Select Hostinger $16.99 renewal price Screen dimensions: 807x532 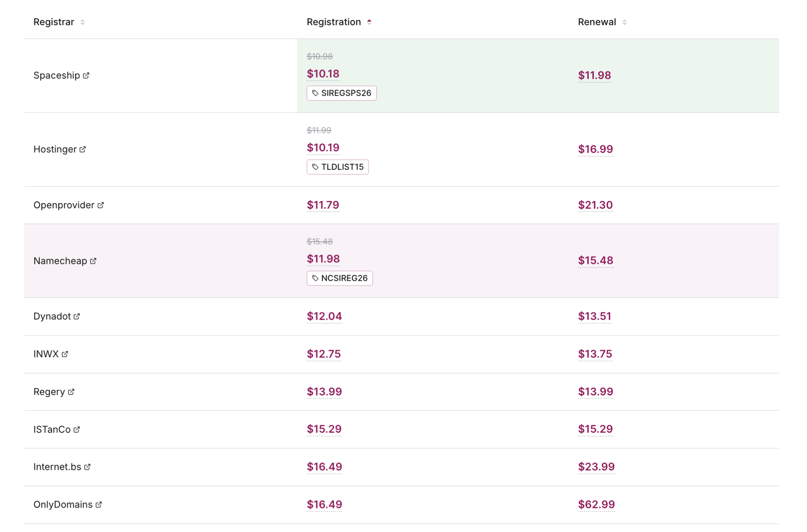[595, 149]
